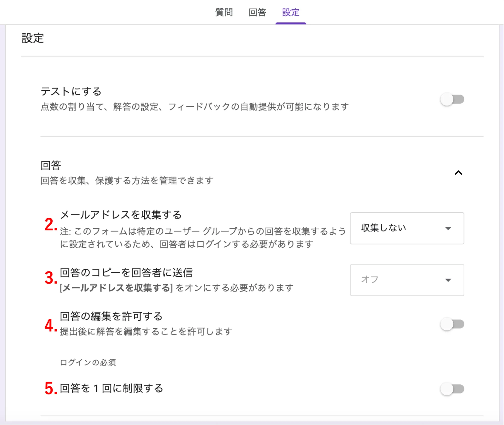Open the 回答 tab at top
This screenshot has height=425, width=504.
click(x=257, y=12)
